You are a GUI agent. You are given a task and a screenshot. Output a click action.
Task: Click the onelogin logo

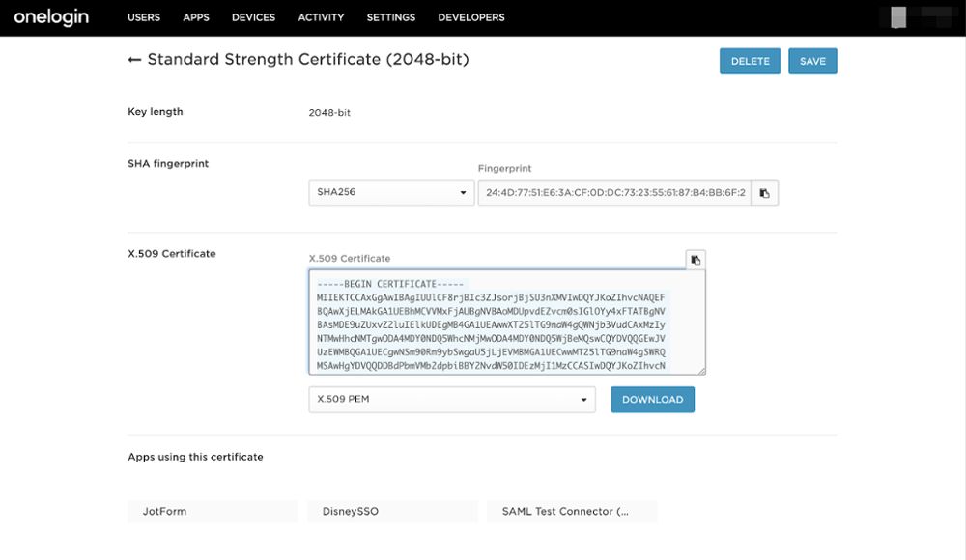click(x=50, y=16)
